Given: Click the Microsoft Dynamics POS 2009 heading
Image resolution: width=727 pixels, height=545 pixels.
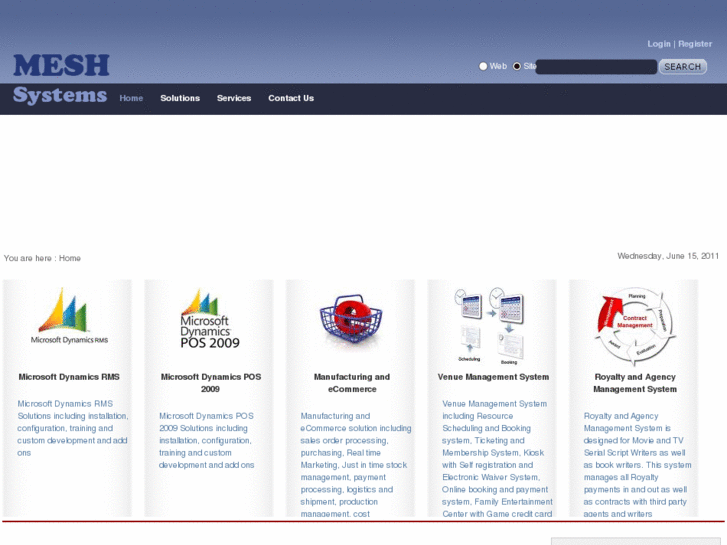Looking at the screenshot, I should click(x=210, y=383).
